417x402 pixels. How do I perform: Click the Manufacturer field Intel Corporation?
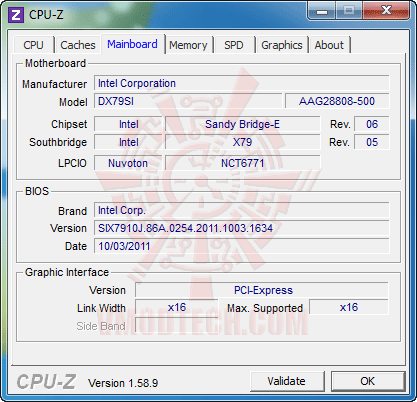click(x=242, y=83)
